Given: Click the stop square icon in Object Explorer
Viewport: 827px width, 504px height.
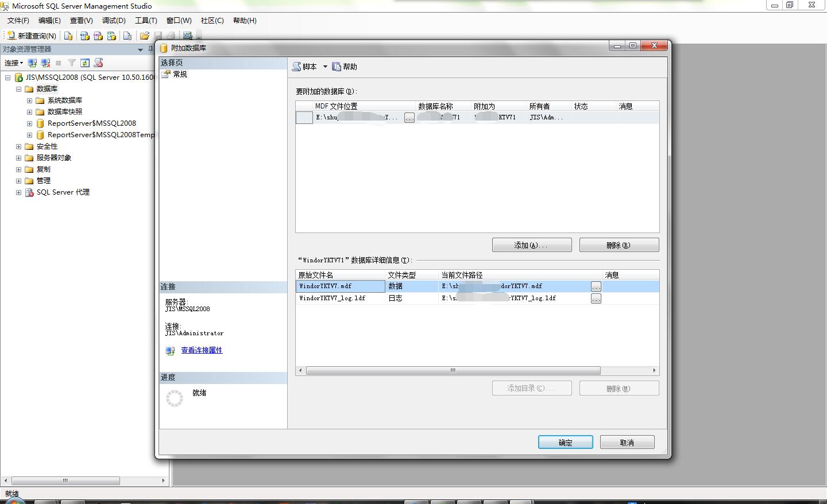Looking at the screenshot, I should pyautogui.click(x=58, y=63).
